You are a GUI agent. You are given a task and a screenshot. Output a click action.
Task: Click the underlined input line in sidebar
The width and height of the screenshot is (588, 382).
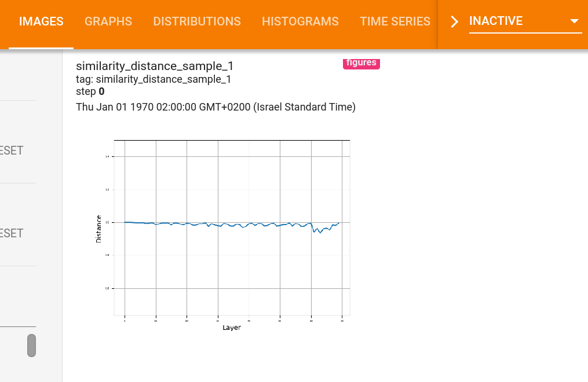tap(18, 326)
